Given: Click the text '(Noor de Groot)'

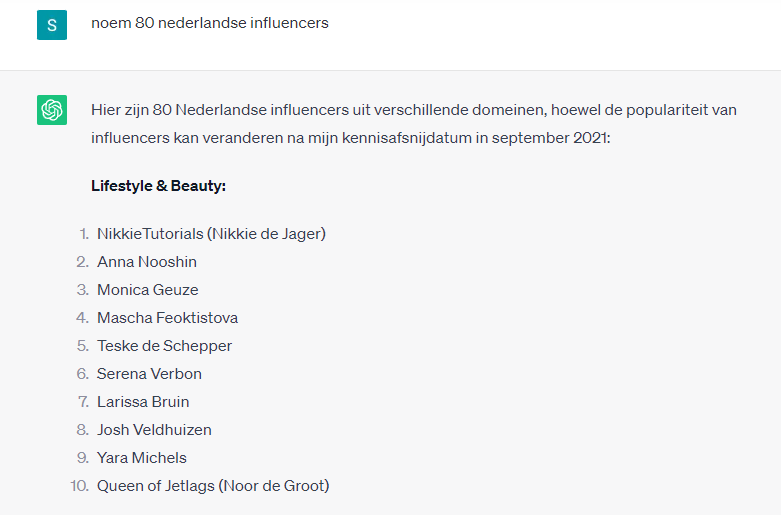Looking at the screenshot, I should click(274, 486).
